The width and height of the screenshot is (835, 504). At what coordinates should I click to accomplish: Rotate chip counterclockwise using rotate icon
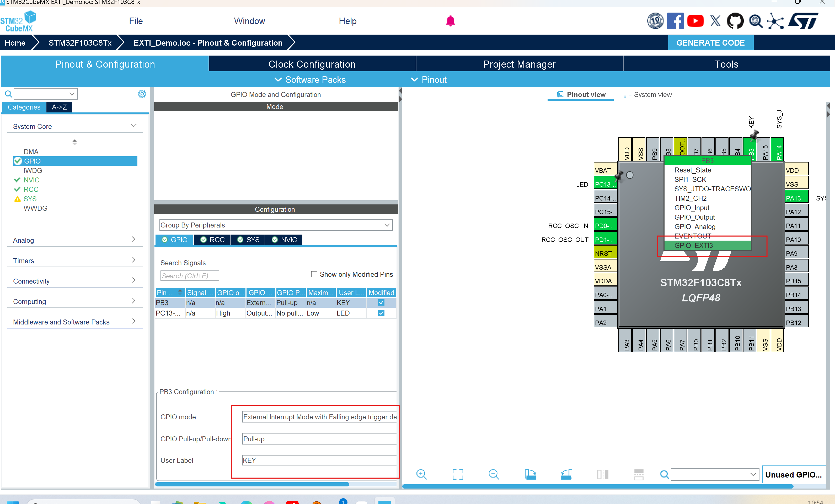[567, 474]
